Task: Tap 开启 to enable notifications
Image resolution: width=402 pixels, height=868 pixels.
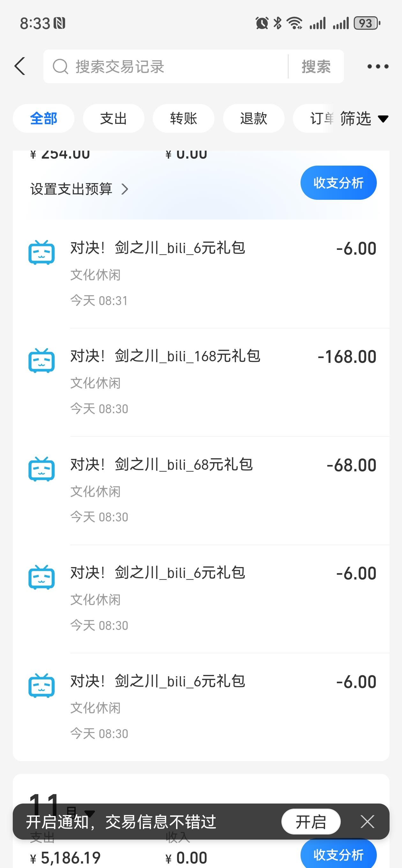Action: 311,821
